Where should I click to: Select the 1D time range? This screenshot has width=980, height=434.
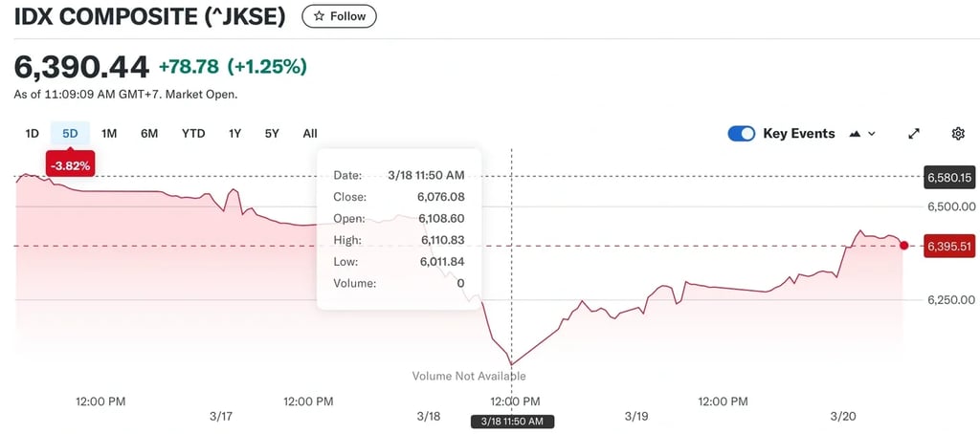point(32,134)
